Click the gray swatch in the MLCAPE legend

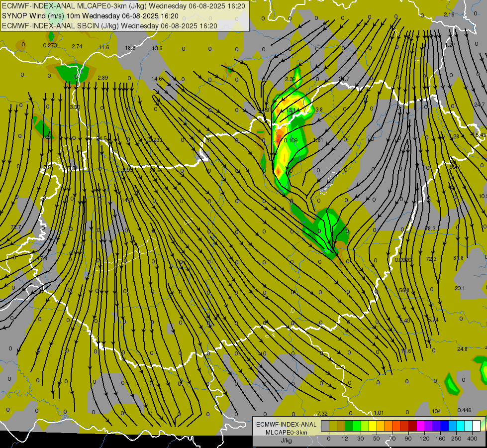[325, 426]
